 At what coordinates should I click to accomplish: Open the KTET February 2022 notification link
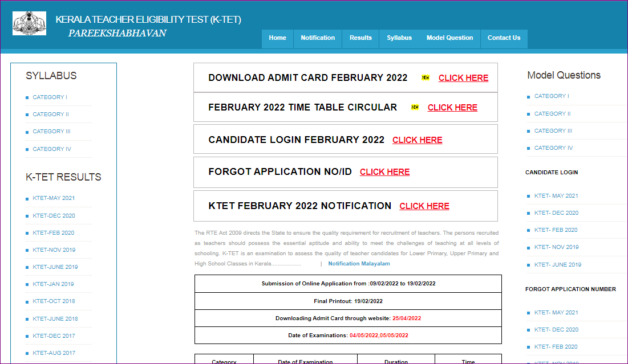(424, 206)
